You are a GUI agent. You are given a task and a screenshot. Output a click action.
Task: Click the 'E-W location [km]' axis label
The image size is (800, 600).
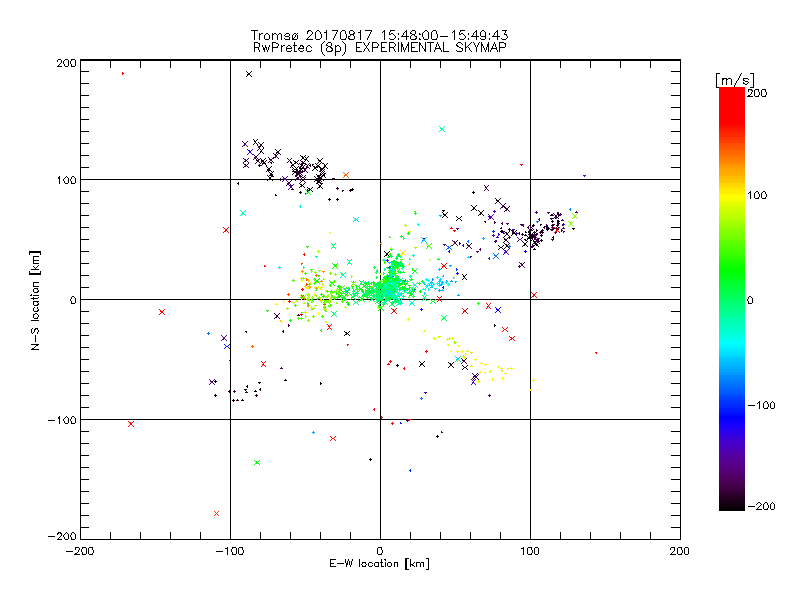(379, 563)
